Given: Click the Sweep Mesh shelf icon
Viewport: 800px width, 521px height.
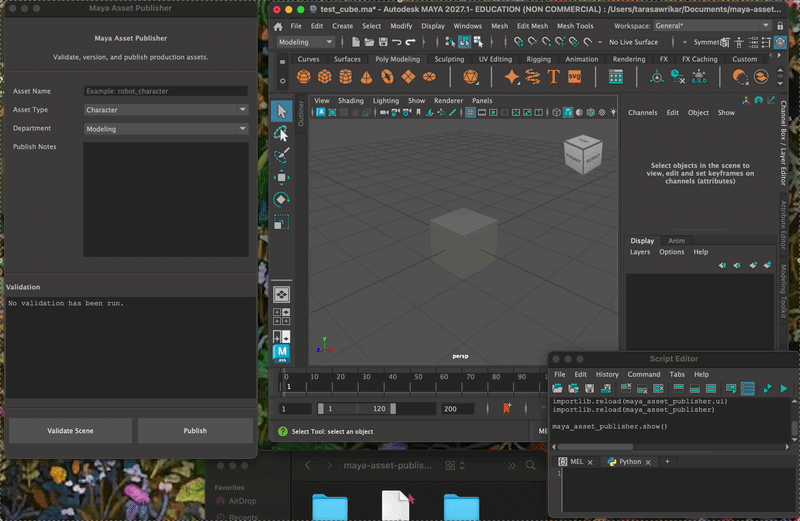Looking at the screenshot, I should [x=533, y=77].
